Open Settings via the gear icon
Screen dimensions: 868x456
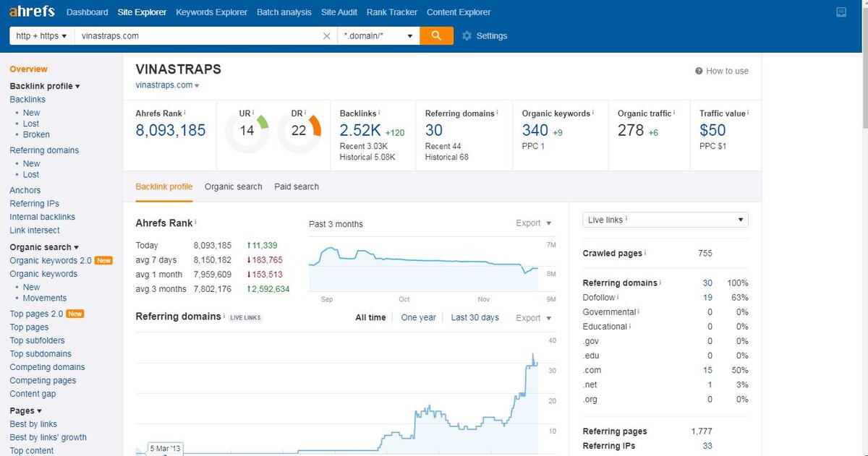pos(467,36)
